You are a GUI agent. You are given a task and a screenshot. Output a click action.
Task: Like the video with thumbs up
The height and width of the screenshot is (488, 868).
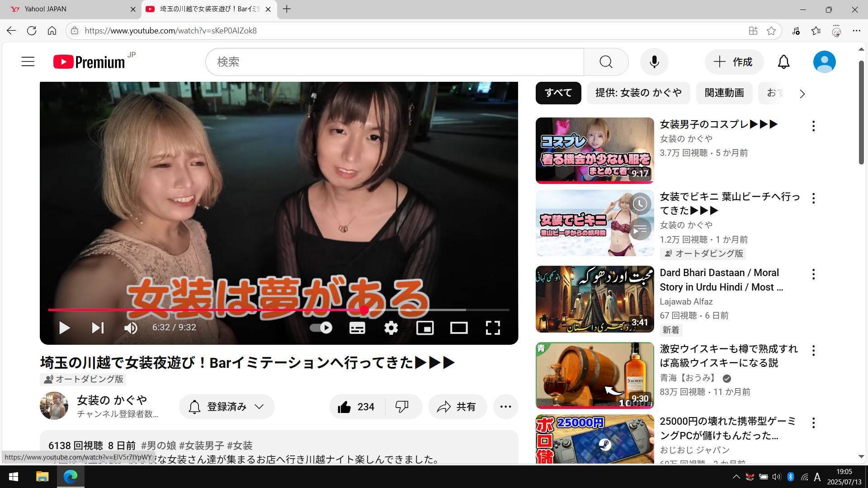357,407
